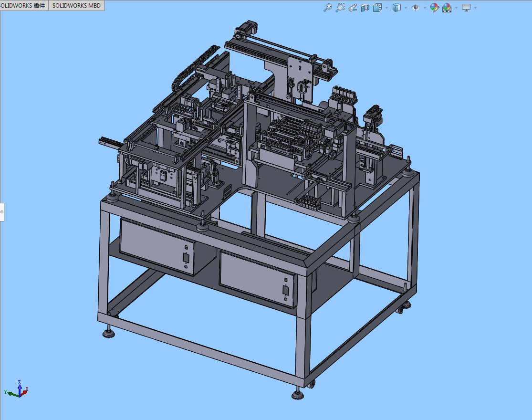Click the Apply Scene icon
Viewport: 532px width, 420px height.
click(x=447, y=8)
